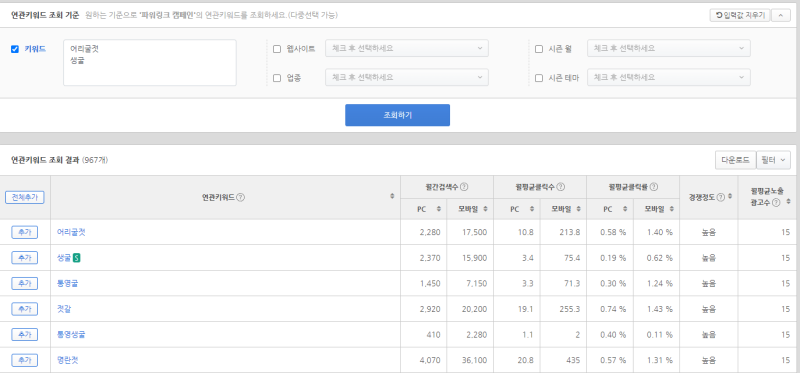Check the 웹사이트 checkbox
Viewport: 800px width, 373px height.
tap(277, 49)
